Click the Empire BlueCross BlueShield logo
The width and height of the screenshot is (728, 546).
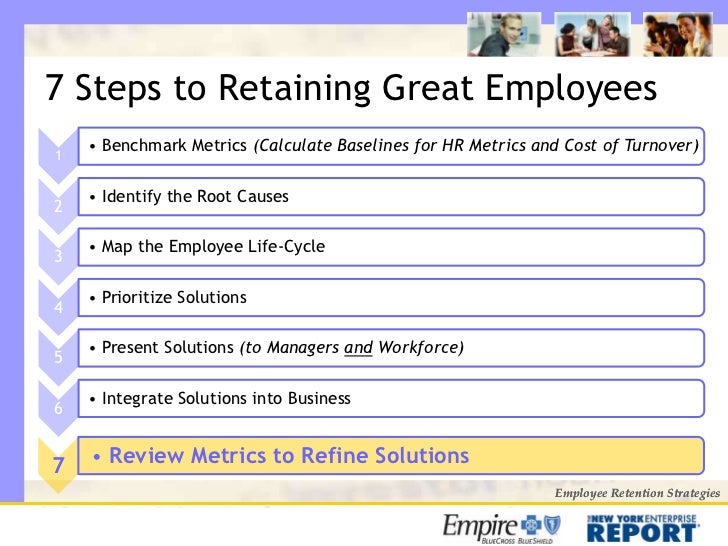[x=501, y=528]
